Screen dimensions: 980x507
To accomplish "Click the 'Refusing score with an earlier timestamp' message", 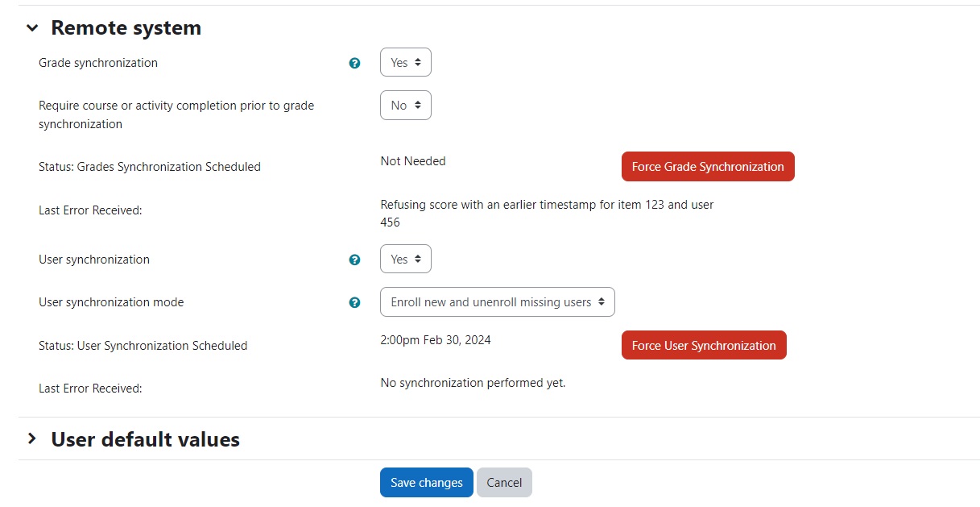I will 547,214.
